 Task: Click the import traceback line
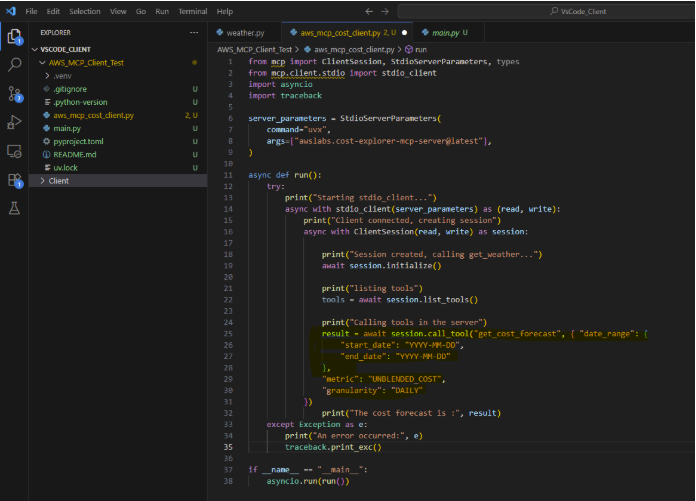pos(285,95)
